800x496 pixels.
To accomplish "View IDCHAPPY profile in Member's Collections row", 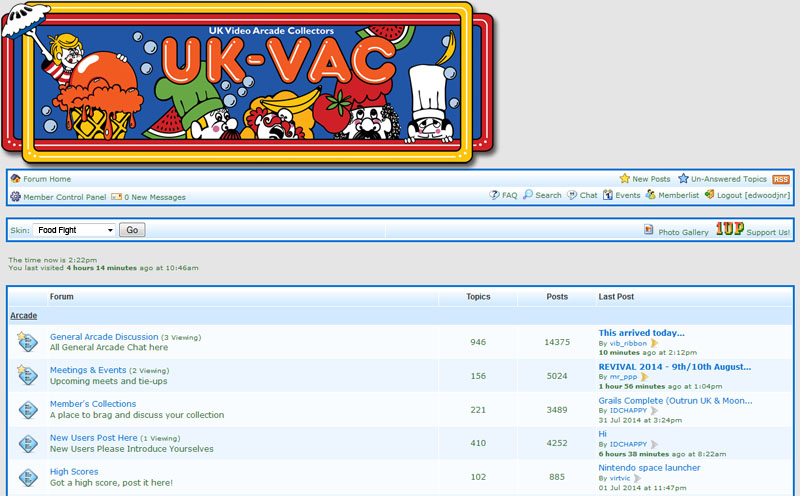I will coord(628,410).
